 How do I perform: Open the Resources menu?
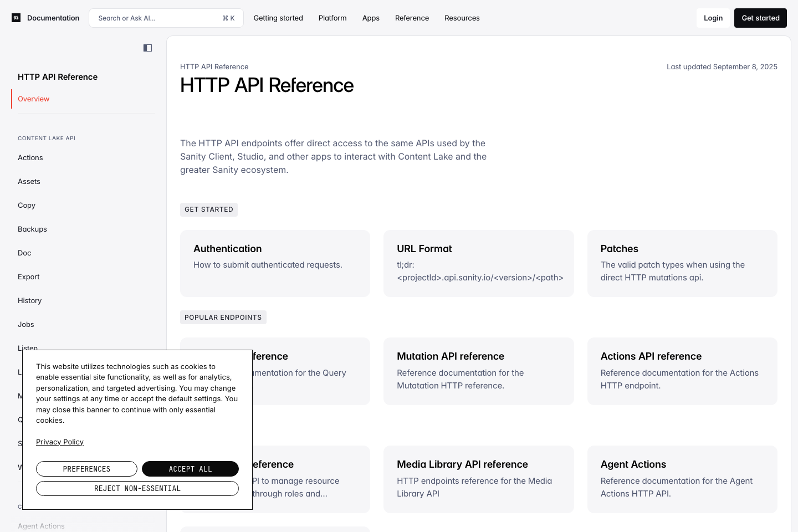click(462, 18)
